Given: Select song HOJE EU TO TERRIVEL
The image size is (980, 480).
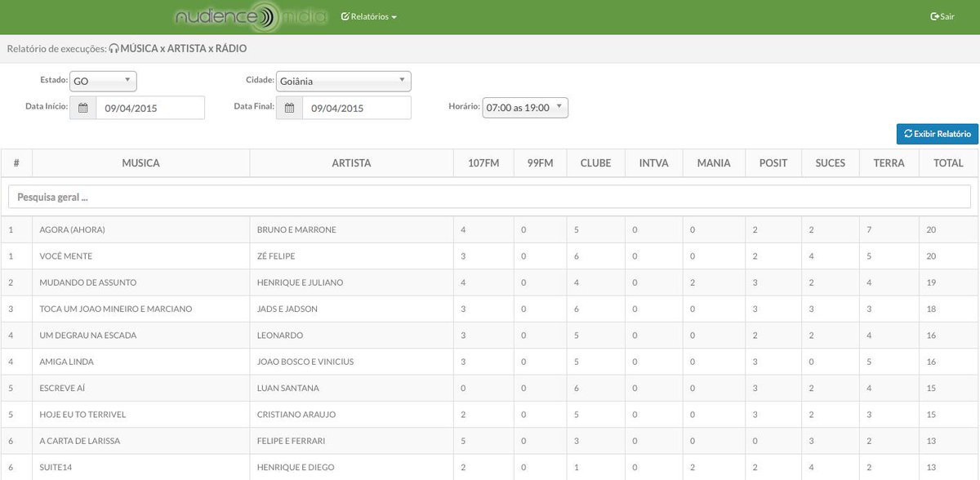Looking at the screenshot, I should 84,415.
